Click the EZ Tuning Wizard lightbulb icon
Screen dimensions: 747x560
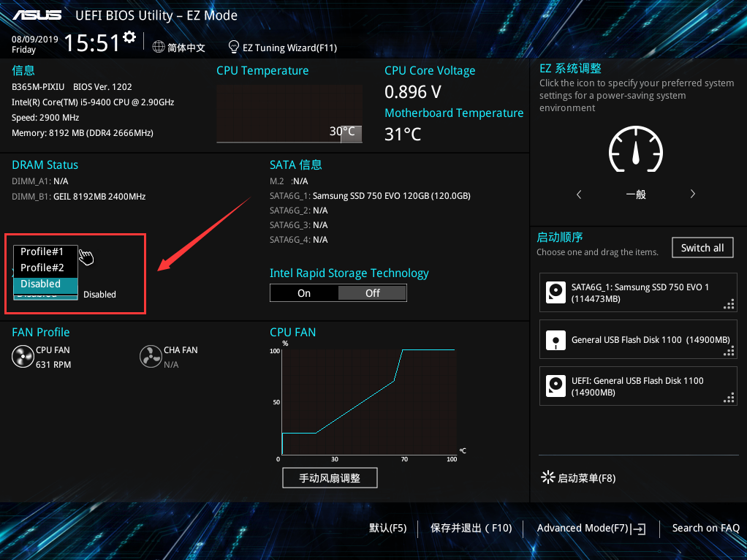click(233, 47)
